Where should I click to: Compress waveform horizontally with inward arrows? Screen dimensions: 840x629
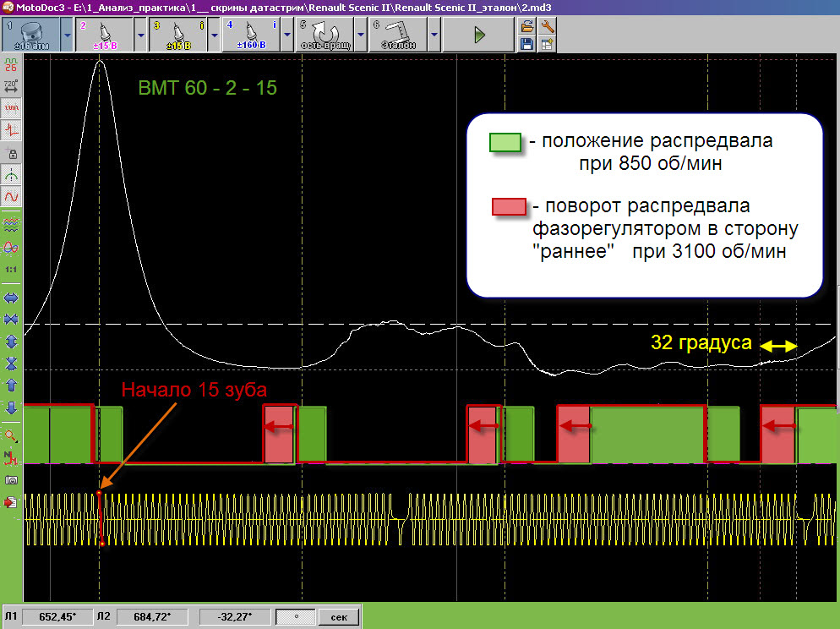pyautogui.click(x=11, y=320)
